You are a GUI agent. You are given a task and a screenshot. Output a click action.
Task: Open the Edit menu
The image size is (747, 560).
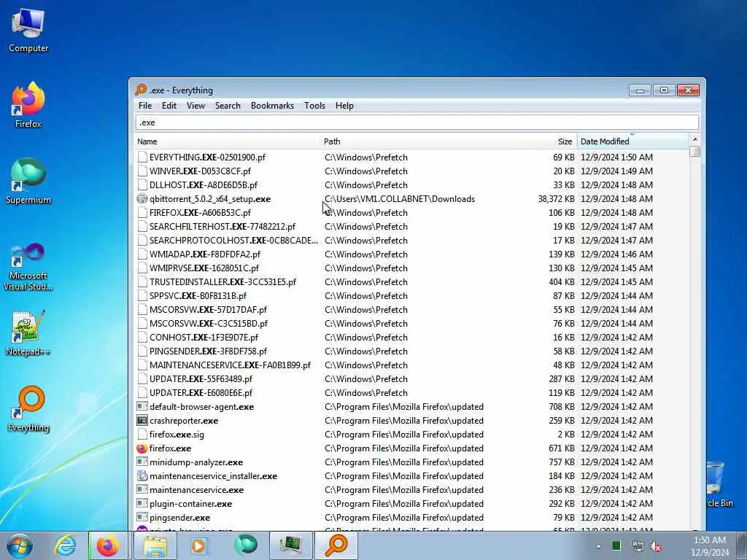[169, 106]
